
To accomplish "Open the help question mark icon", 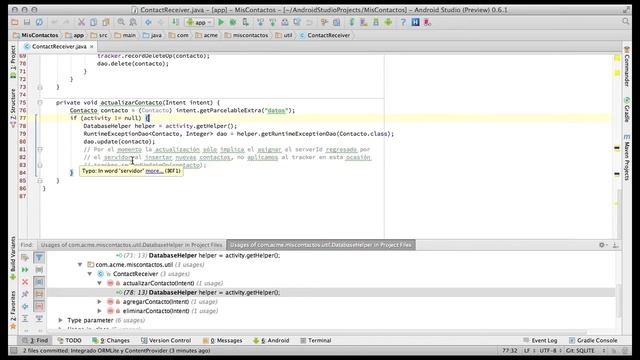I will (403, 22).
